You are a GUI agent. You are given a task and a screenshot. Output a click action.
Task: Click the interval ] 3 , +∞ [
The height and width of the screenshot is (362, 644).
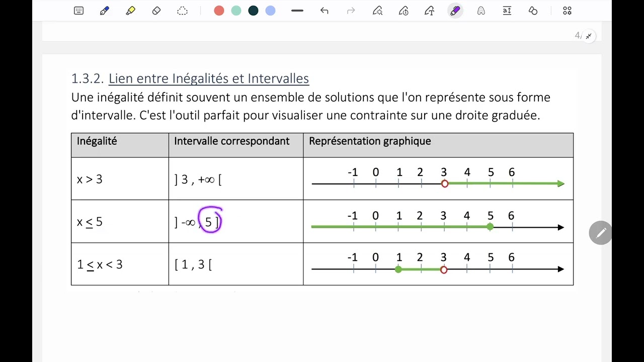[x=198, y=179]
